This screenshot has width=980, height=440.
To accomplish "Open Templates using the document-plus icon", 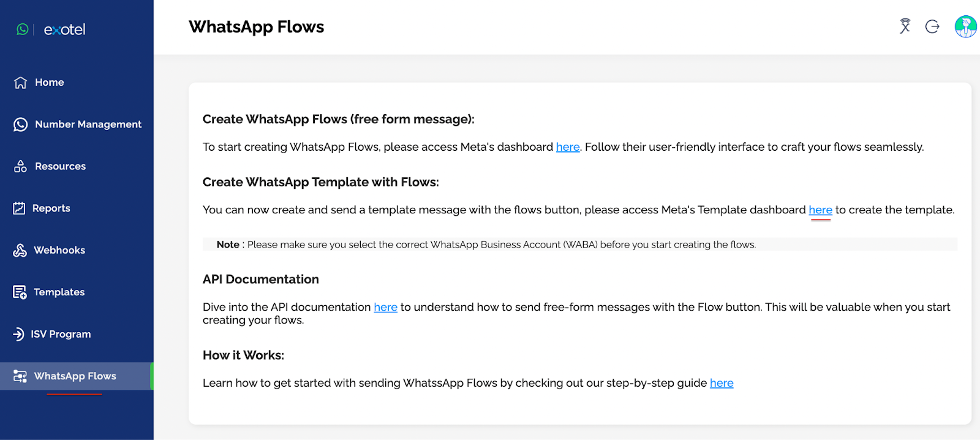I will (20, 292).
